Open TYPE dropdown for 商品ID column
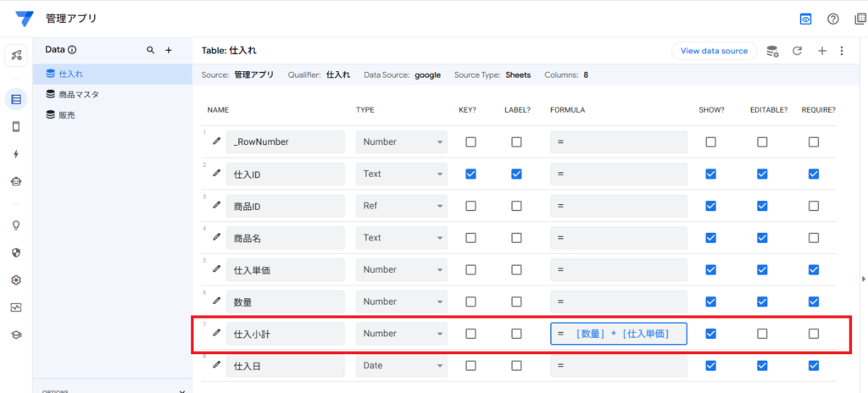The image size is (868, 393). point(401,206)
